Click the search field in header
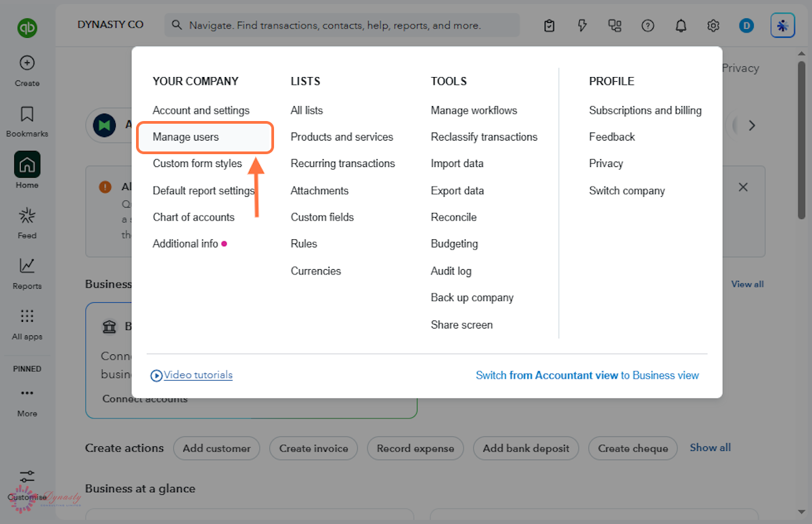 (342, 25)
